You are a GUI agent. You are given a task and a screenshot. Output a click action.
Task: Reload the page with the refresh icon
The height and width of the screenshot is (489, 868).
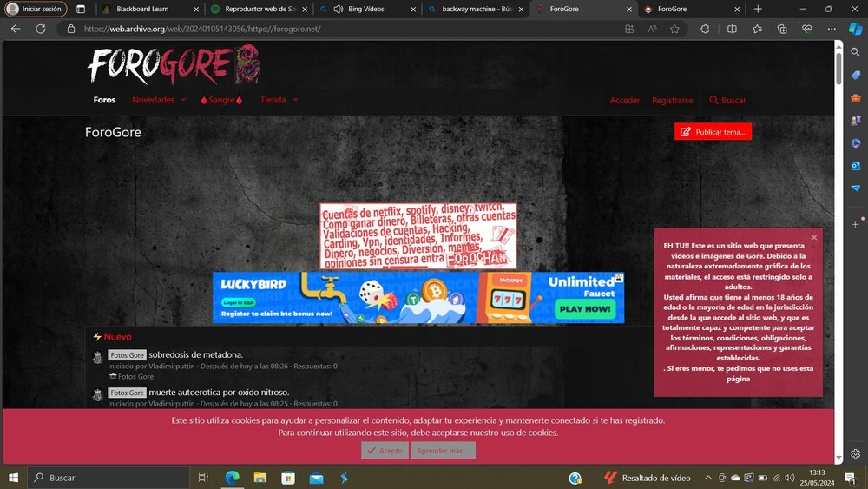41,29
